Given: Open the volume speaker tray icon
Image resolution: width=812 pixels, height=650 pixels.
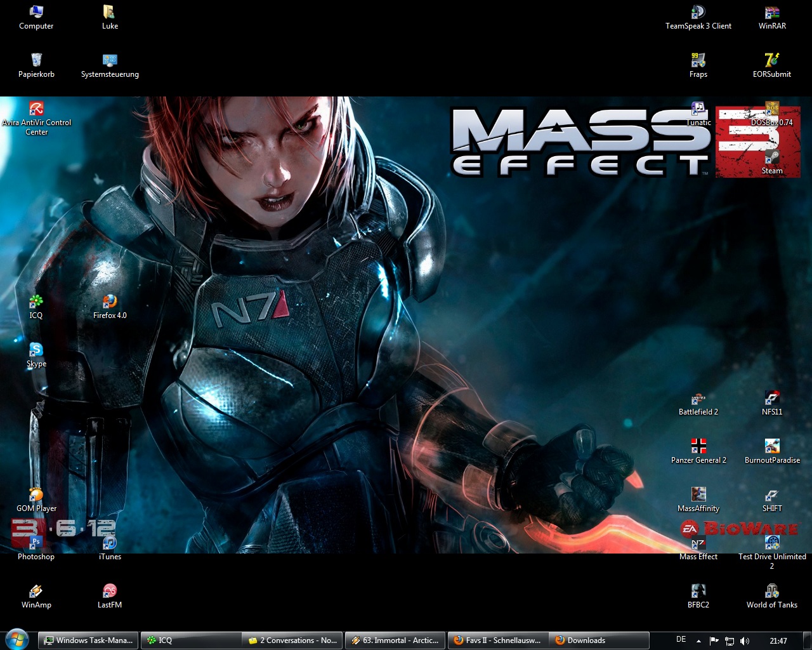Looking at the screenshot, I should click(745, 640).
